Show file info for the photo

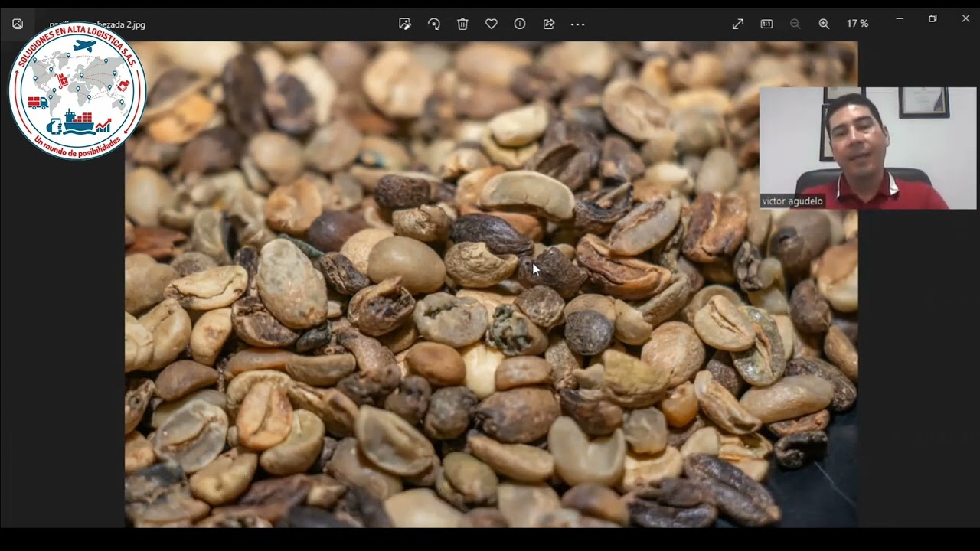click(520, 24)
